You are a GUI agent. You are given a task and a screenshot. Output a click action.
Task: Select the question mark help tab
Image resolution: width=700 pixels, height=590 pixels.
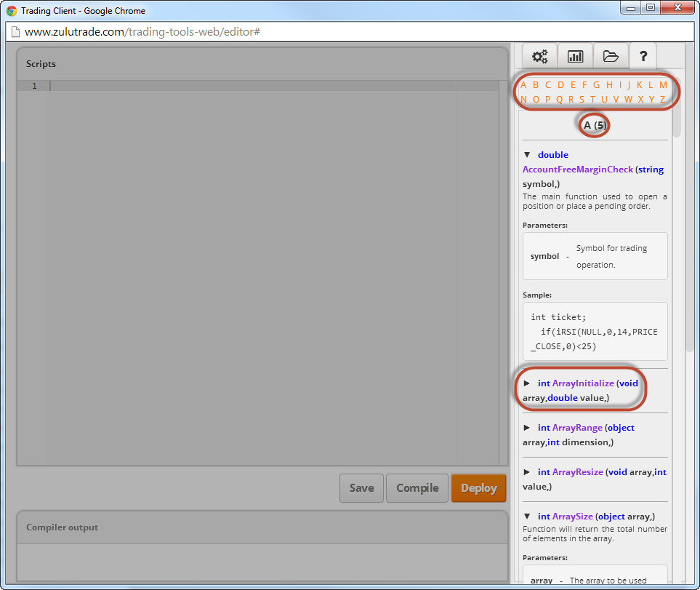[x=643, y=56]
